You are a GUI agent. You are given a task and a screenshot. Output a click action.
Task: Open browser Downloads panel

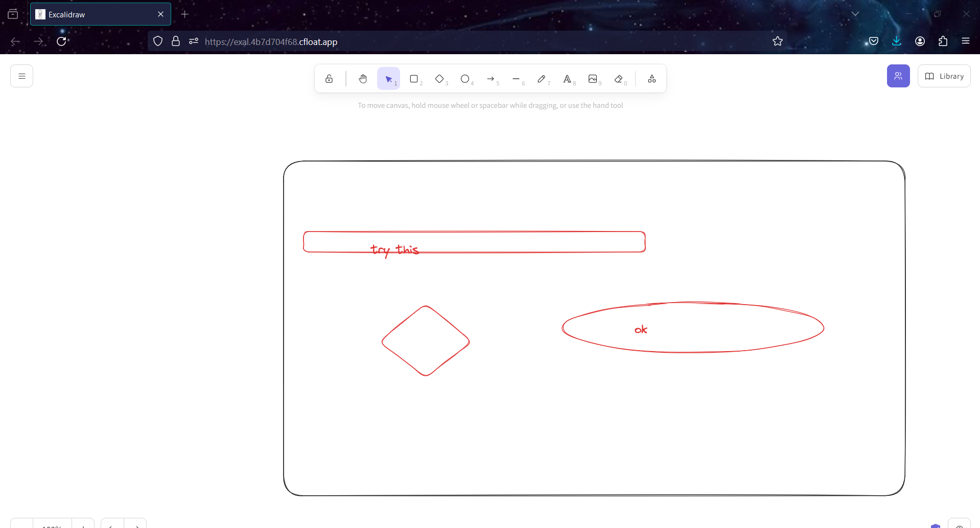pos(897,41)
